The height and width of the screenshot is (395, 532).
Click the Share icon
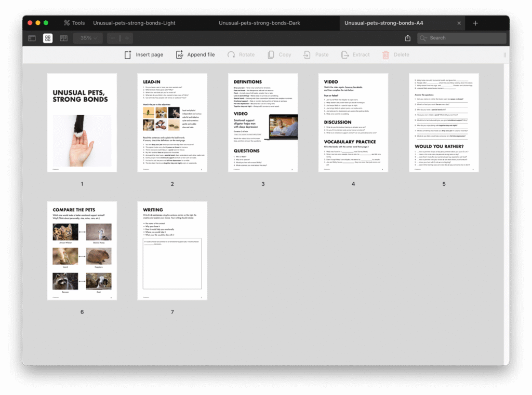407,38
